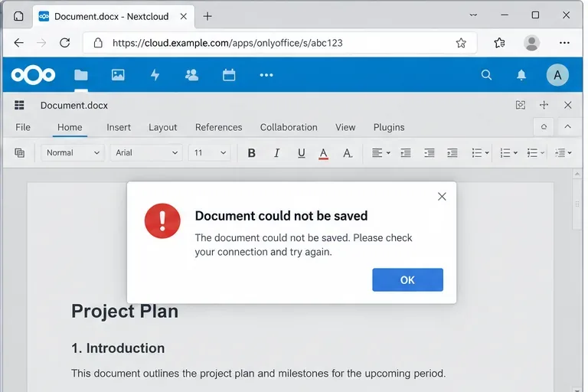
Task: Click the padlock site info icon
Action: (98, 43)
